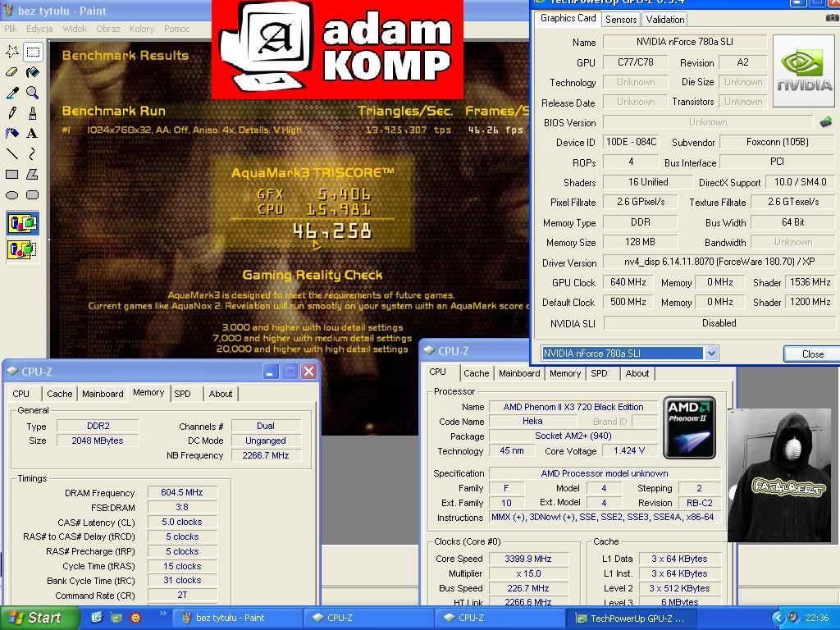Expand hidden tray icons arrow on taskbar
Screen dimensions: 840x630
click(x=778, y=618)
